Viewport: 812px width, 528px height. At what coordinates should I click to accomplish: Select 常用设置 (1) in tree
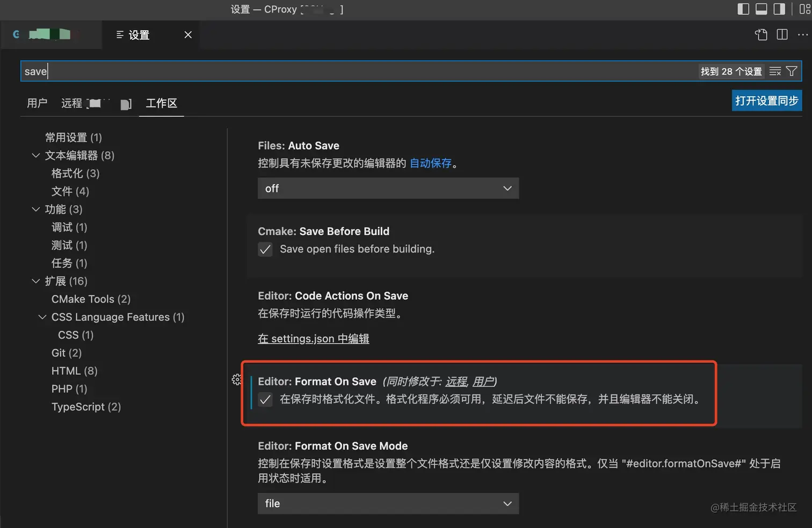(74, 138)
